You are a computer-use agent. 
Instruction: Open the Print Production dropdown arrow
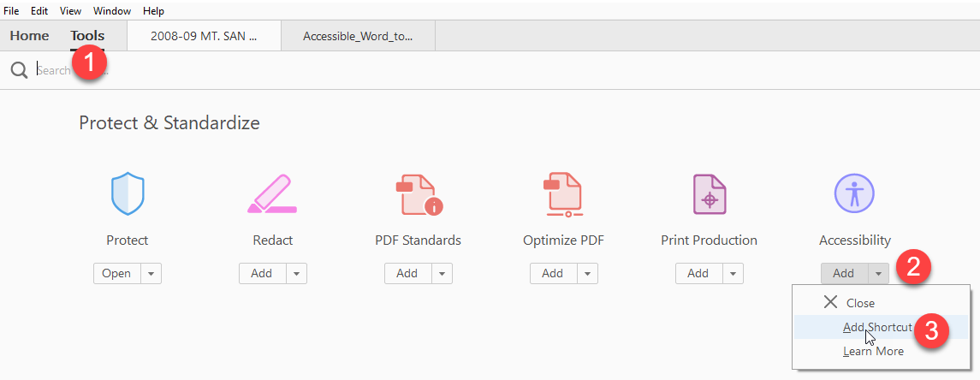[x=733, y=274]
